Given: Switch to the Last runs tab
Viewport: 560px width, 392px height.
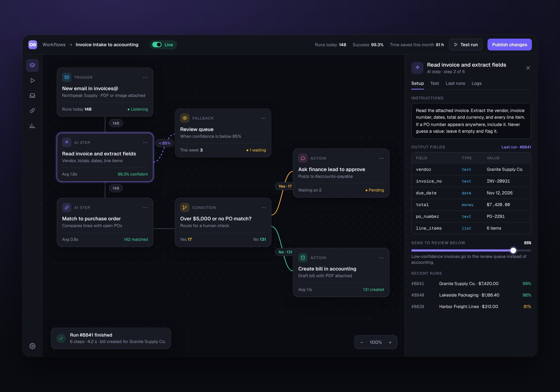Looking at the screenshot, I should coord(455,83).
